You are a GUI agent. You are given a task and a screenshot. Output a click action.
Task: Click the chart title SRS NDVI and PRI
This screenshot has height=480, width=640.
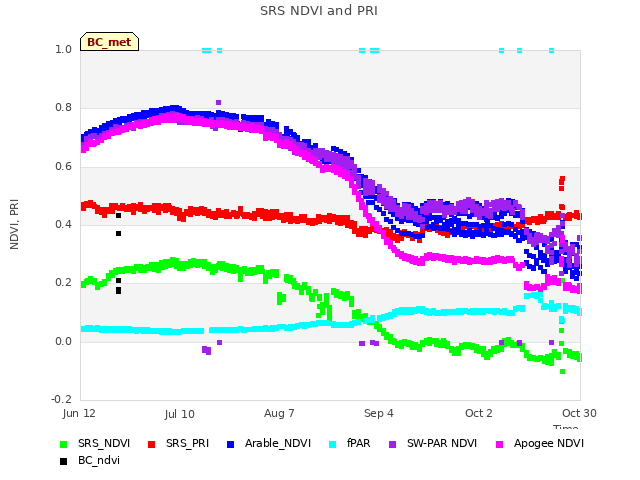tap(319, 11)
